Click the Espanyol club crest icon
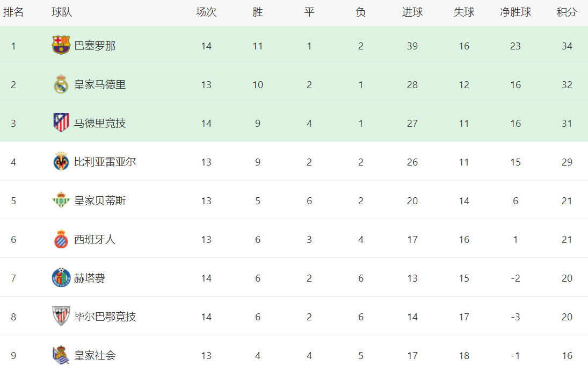Viewport: 588px width, 373px height. pyautogui.click(x=61, y=239)
